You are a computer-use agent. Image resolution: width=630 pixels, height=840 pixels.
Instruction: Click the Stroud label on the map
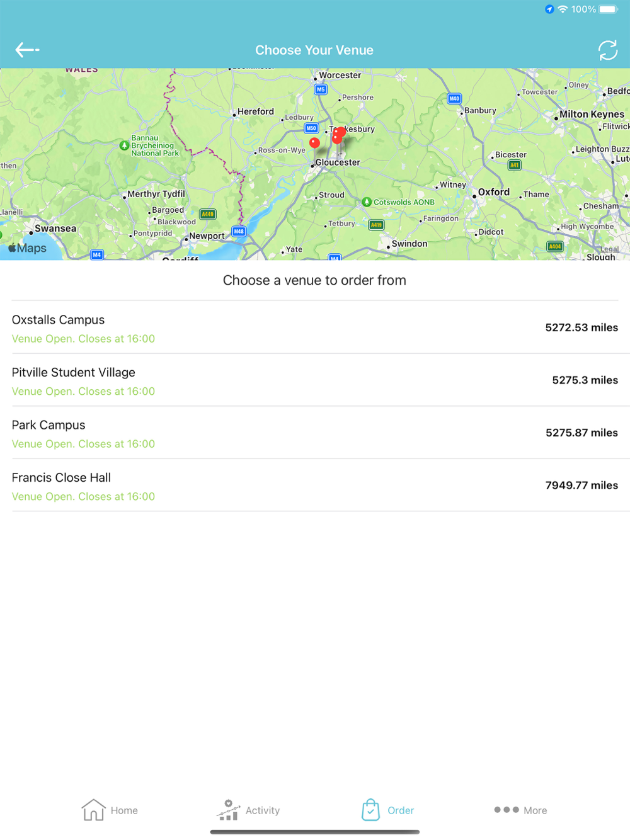click(331, 195)
